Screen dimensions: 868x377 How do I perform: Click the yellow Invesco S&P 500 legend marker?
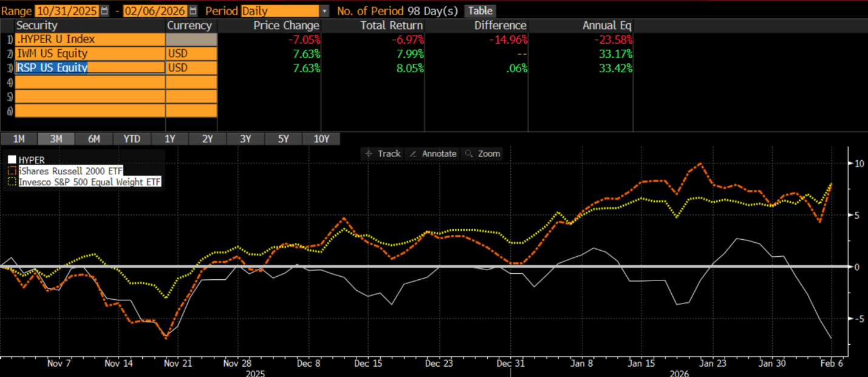[x=12, y=182]
